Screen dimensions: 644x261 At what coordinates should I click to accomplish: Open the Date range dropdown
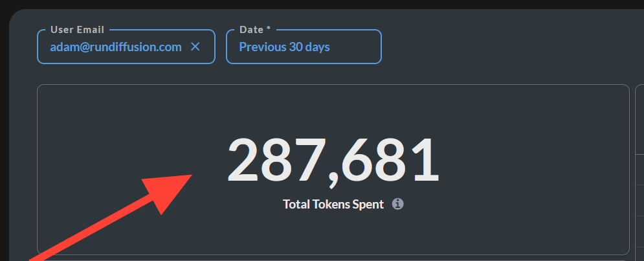coord(304,47)
